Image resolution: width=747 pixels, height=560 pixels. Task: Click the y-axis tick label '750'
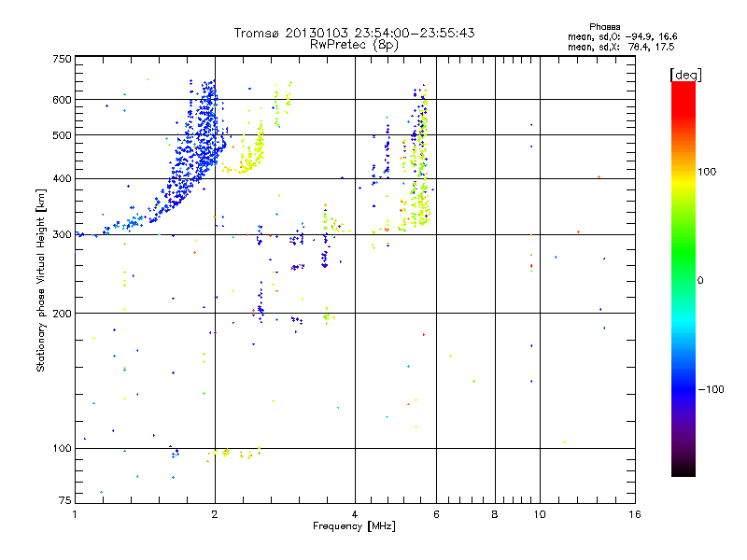pyautogui.click(x=62, y=59)
